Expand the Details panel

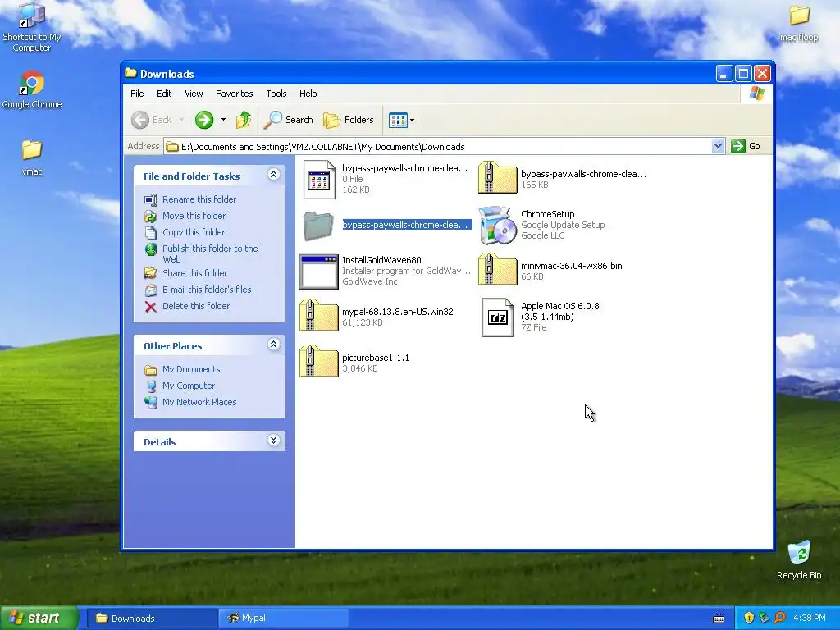point(274,441)
